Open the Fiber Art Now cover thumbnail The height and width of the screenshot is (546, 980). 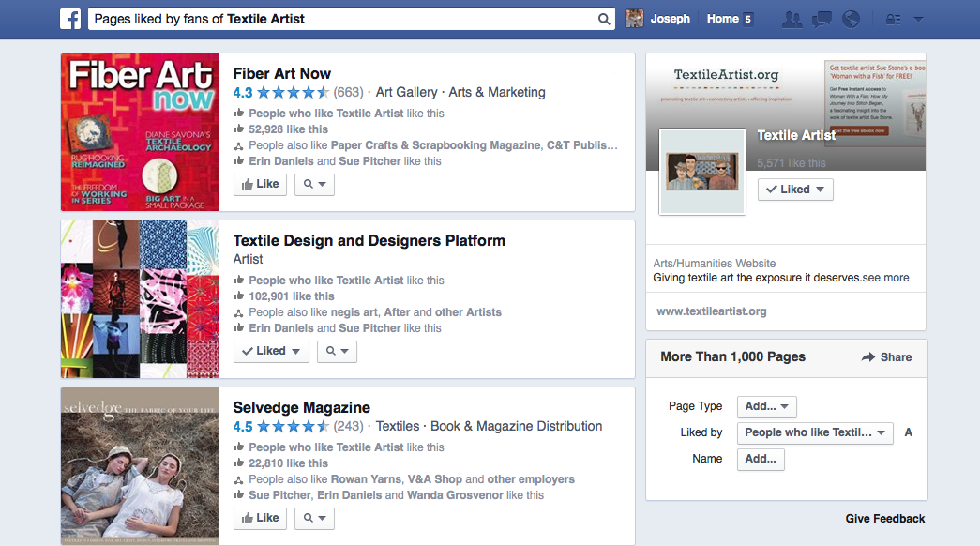[140, 132]
